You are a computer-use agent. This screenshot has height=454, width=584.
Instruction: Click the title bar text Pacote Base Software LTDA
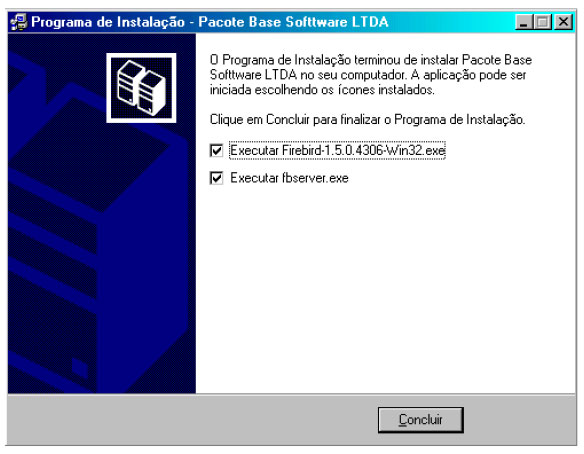point(293,22)
